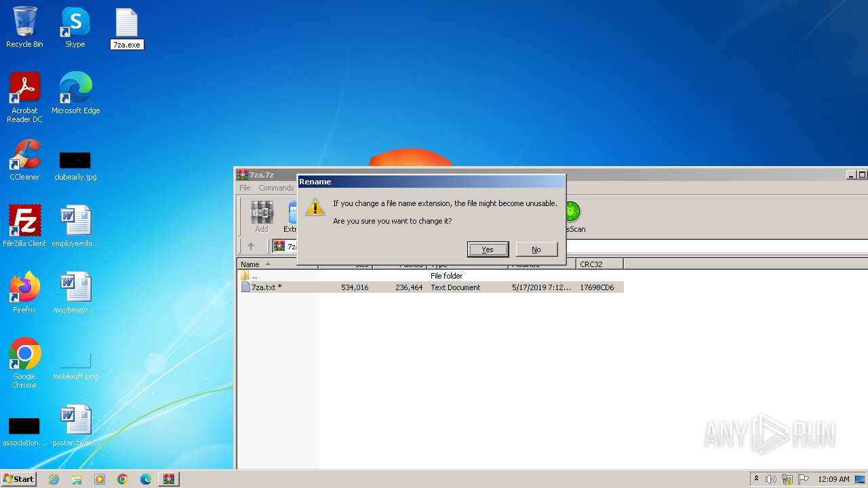Open Action Center flag icon
868x488 pixels.
point(804,479)
